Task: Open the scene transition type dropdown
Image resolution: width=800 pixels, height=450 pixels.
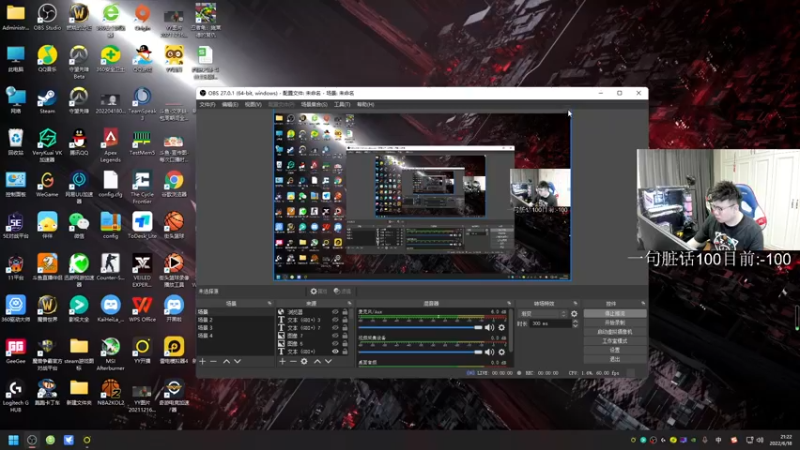Action: point(540,313)
